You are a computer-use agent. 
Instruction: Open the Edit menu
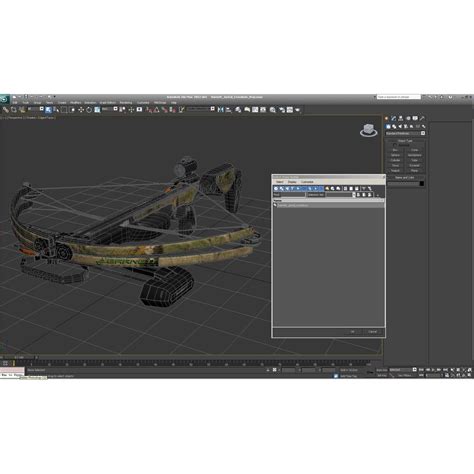(x=15, y=103)
